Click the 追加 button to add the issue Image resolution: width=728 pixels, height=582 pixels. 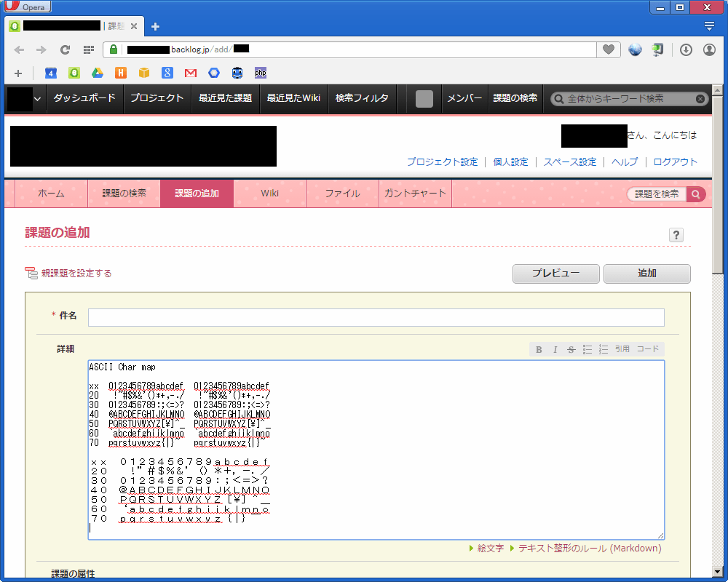pyautogui.click(x=646, y=274)
